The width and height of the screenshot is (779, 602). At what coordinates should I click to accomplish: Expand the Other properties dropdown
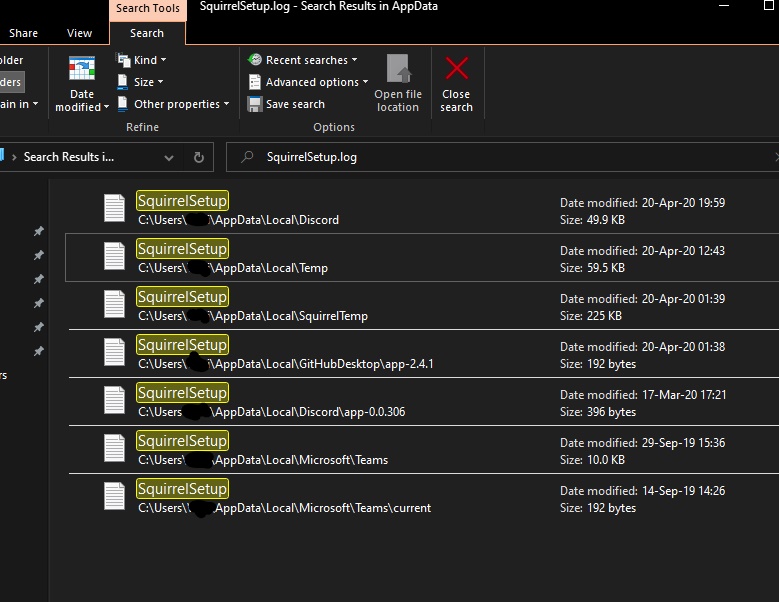click(227, 104)
